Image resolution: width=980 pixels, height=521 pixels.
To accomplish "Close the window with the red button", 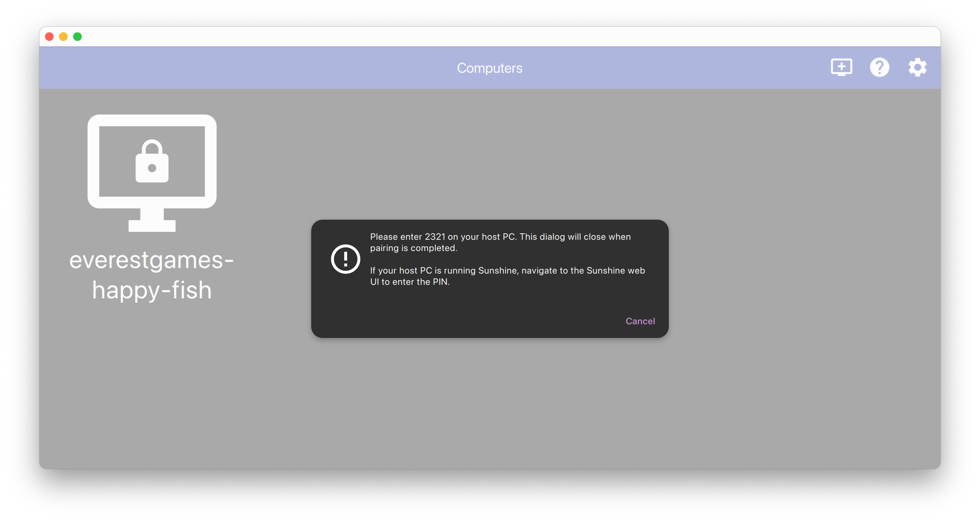I will tap(49, 37).
